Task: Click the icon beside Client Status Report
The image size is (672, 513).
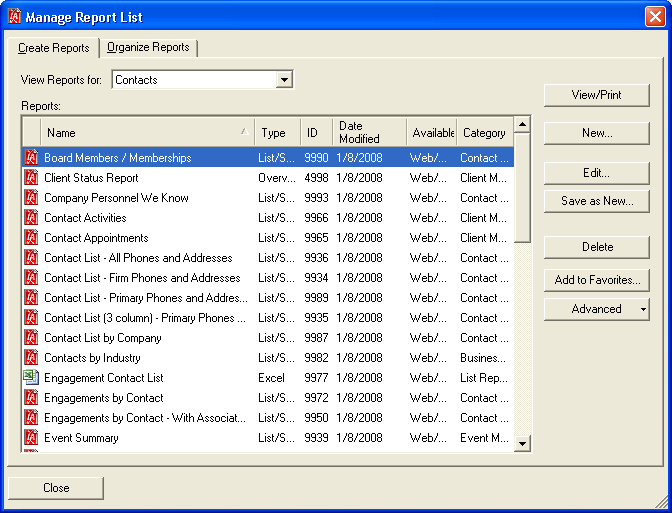Action: (31, 178)
